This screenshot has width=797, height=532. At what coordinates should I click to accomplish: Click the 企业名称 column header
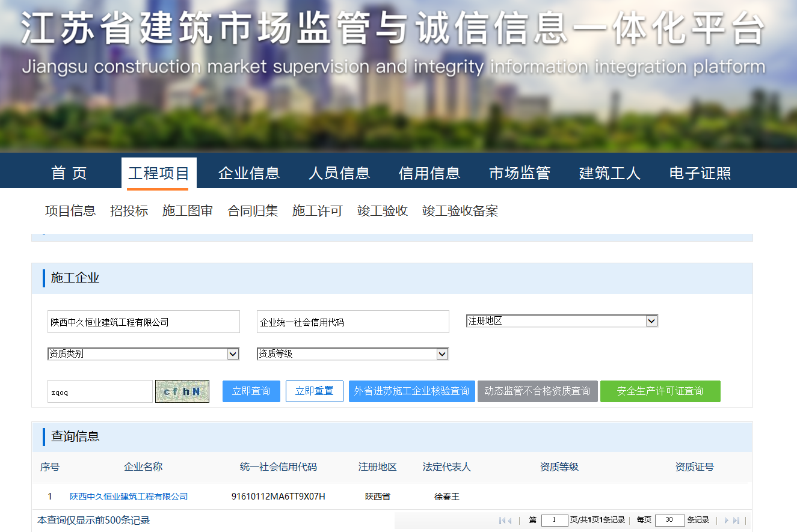click(x=143, y=467)
